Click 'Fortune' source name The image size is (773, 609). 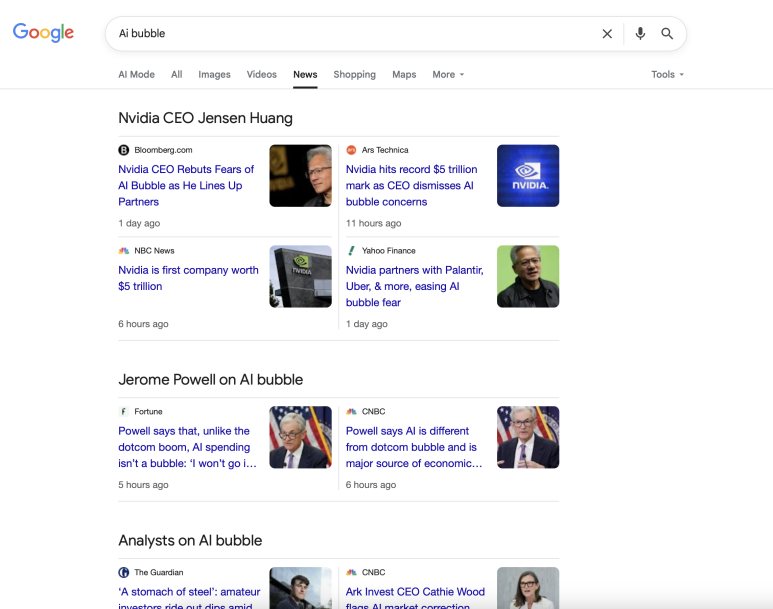pyautogui.click(x=148, y=411)
